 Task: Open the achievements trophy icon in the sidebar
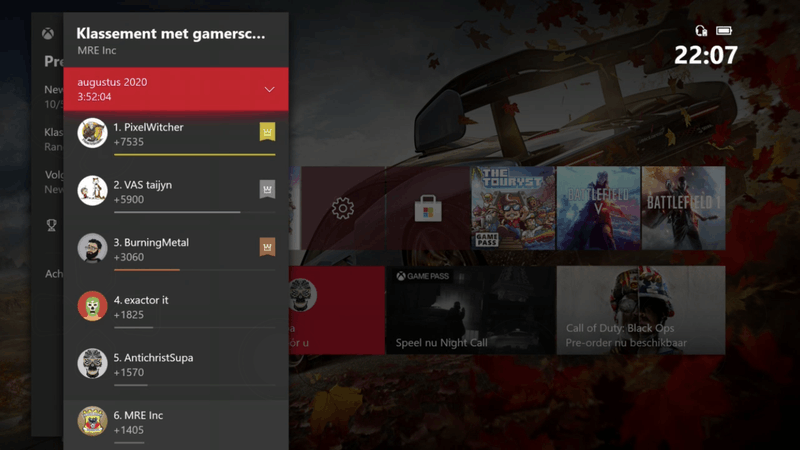52,225
